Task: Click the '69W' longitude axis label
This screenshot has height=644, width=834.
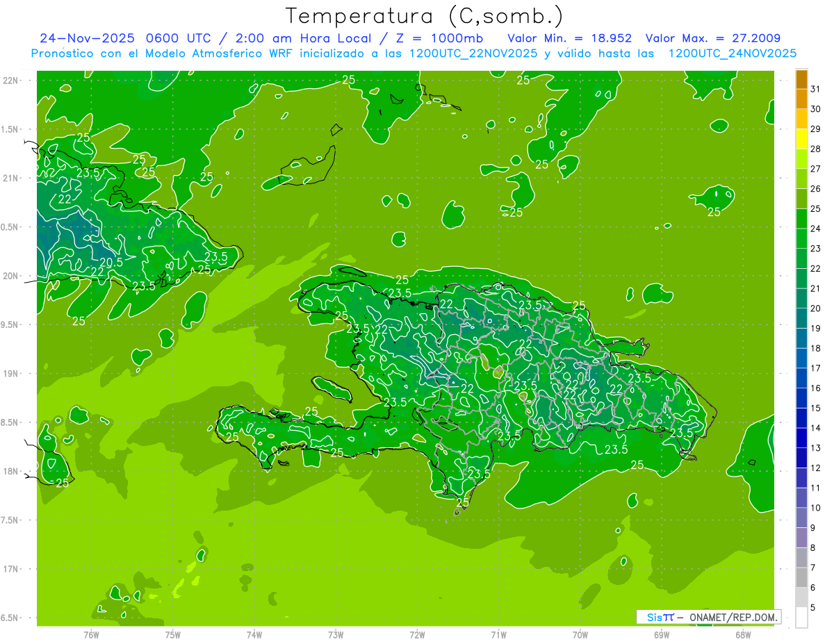Action: pyautogui.click(x=662, y=635)
